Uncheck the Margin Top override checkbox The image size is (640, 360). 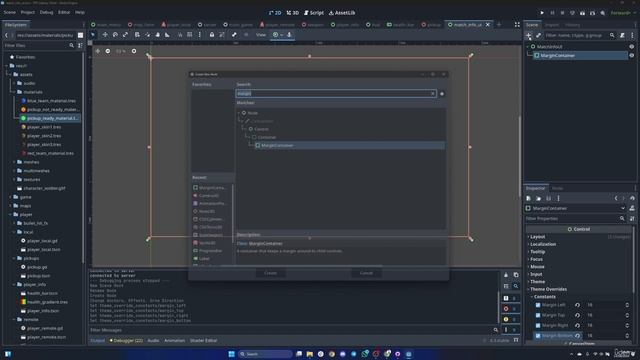[x=538, y=315]
